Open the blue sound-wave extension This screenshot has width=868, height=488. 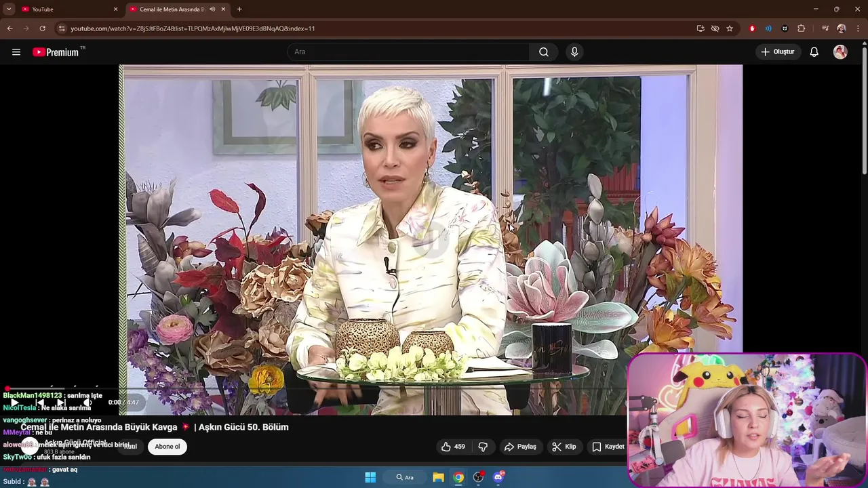(x=768, y=28)
